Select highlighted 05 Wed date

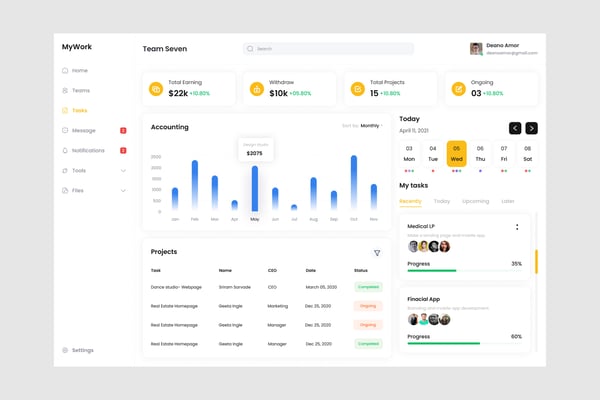click(457, 154)
